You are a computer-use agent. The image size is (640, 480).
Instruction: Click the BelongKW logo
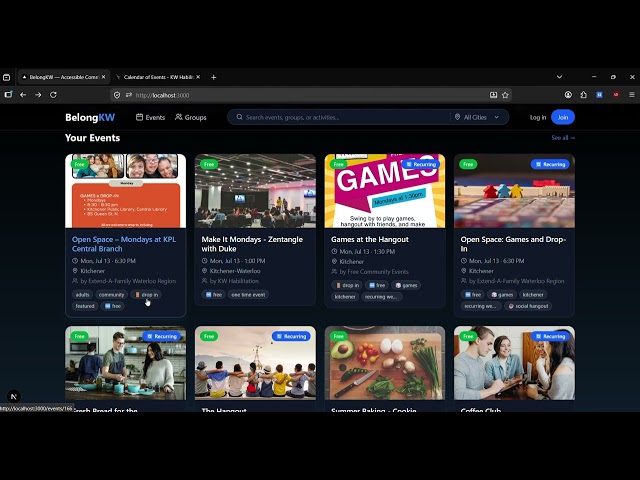[90, 118]
